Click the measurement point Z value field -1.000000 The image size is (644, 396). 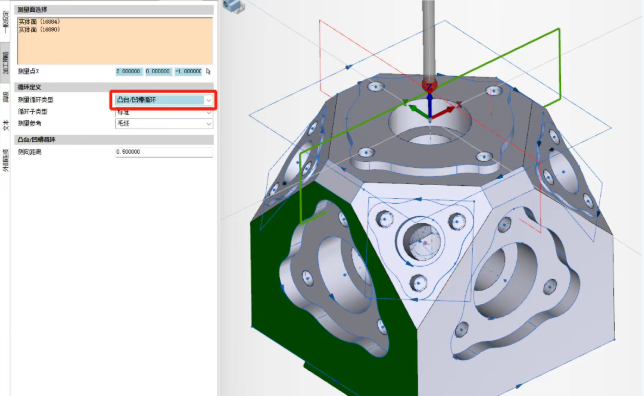tap(188, 71)
